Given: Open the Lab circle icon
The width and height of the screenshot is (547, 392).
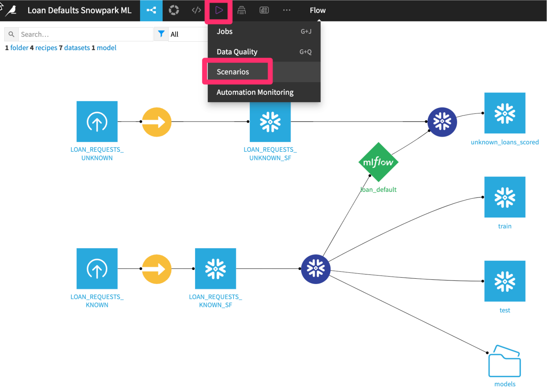Looking at the screenshot, I should tap(174, 10).
